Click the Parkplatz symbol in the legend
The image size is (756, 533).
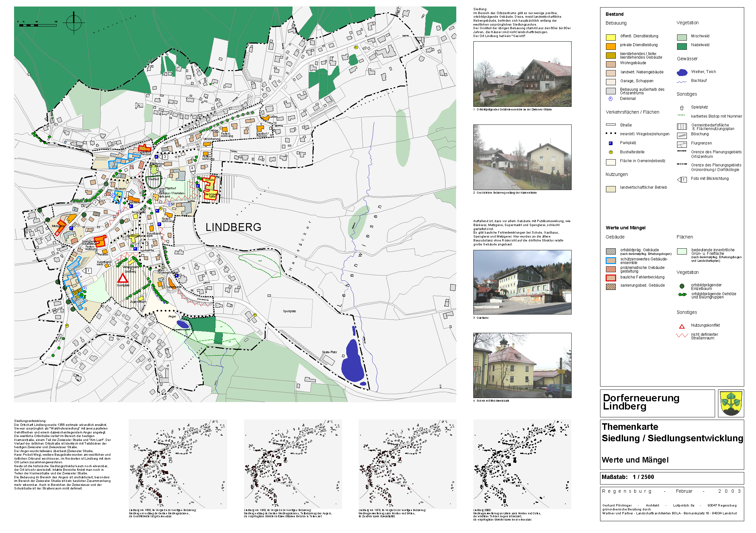pos(611,143)
